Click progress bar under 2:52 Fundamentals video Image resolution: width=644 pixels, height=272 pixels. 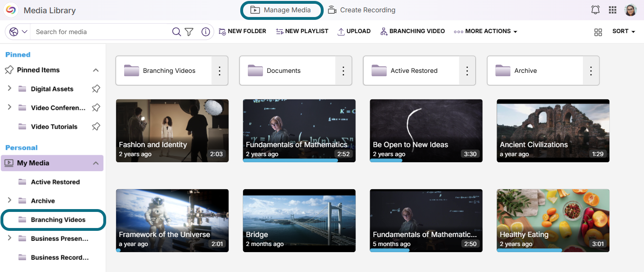(290, 160)
